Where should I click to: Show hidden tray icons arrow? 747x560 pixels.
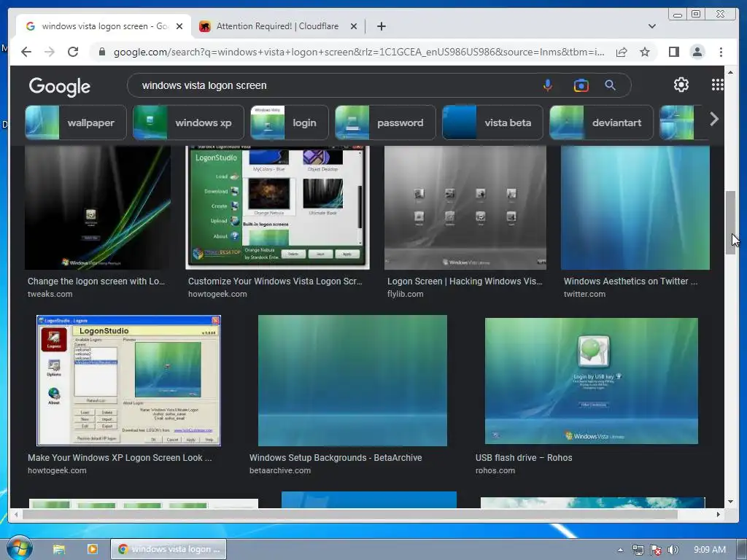pyautogui.click(x=620, y=550)
